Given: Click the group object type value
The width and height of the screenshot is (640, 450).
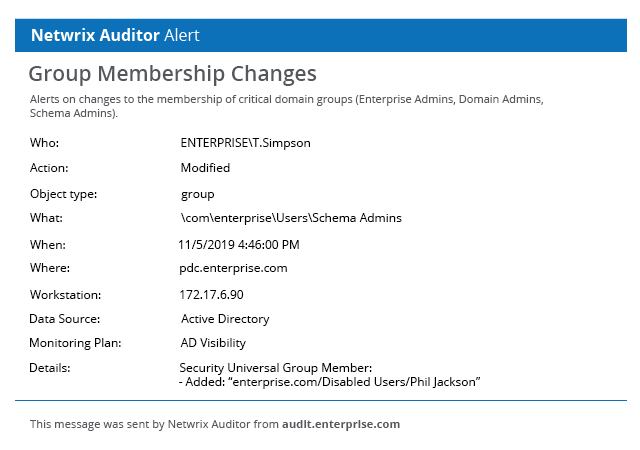Looking at the screenshot, I should (x=198, y=194).
